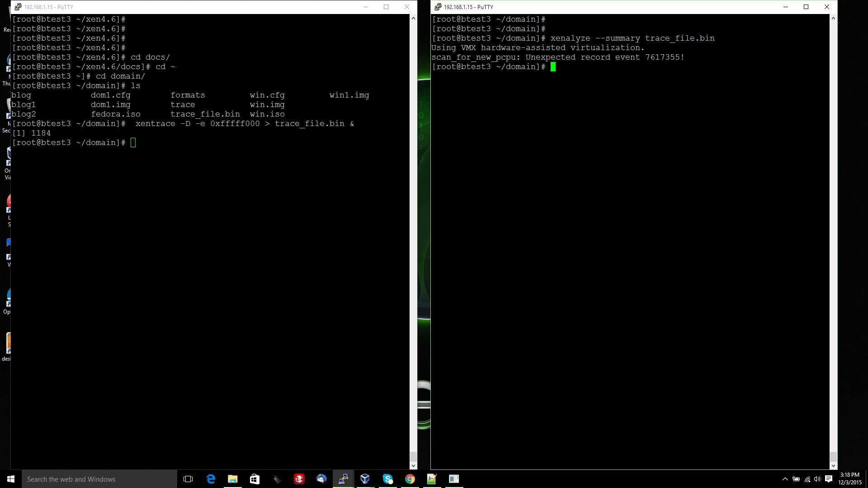Switch to VirtualBox in the taskbar
Image resolution: width=868 pixels, height=488 pixels.
pyautogui.click(x=365, y=479)
